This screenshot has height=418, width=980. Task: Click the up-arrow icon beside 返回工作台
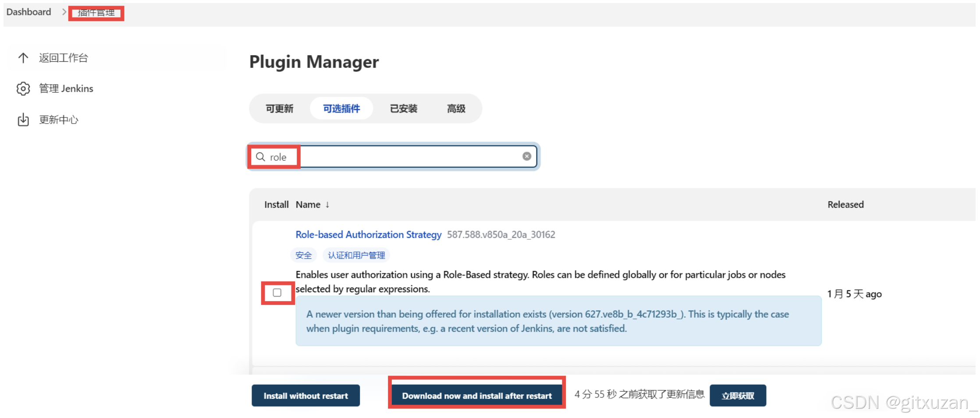[x=23, y=58]
